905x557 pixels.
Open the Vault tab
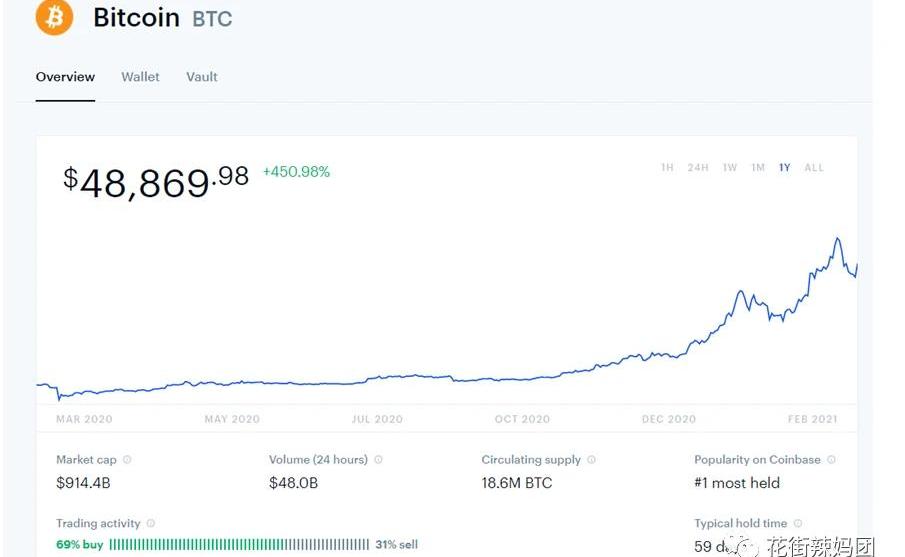202,77
